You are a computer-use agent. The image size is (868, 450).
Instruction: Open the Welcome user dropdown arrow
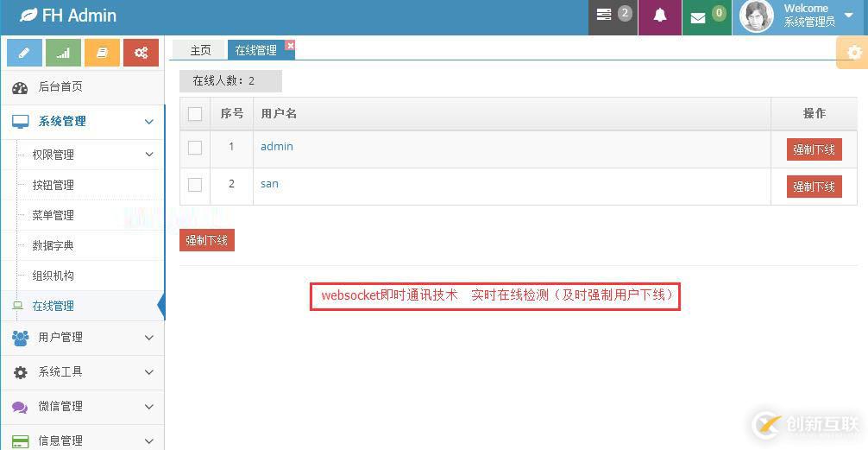pos(849,15)
